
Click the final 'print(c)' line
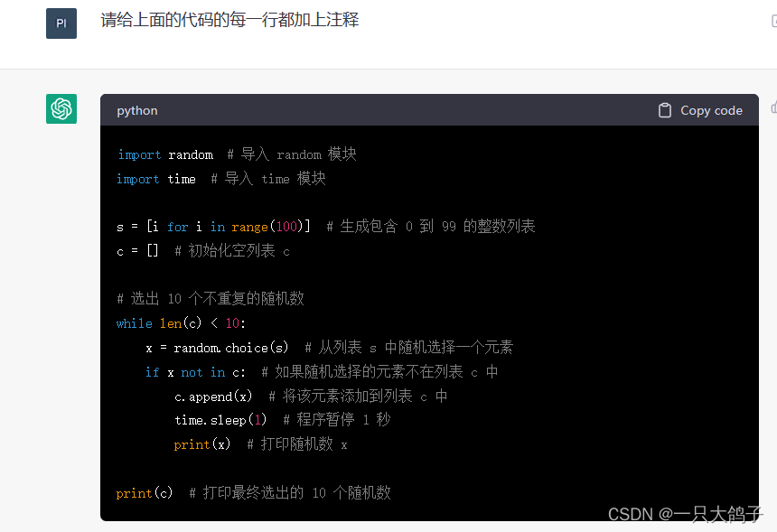145,493
